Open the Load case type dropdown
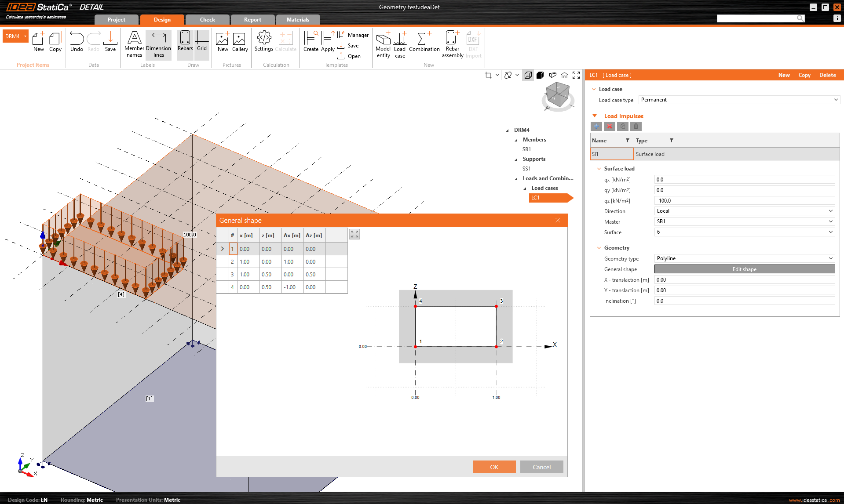The width and height of the screenshot is (844, 504). (739, 100)
